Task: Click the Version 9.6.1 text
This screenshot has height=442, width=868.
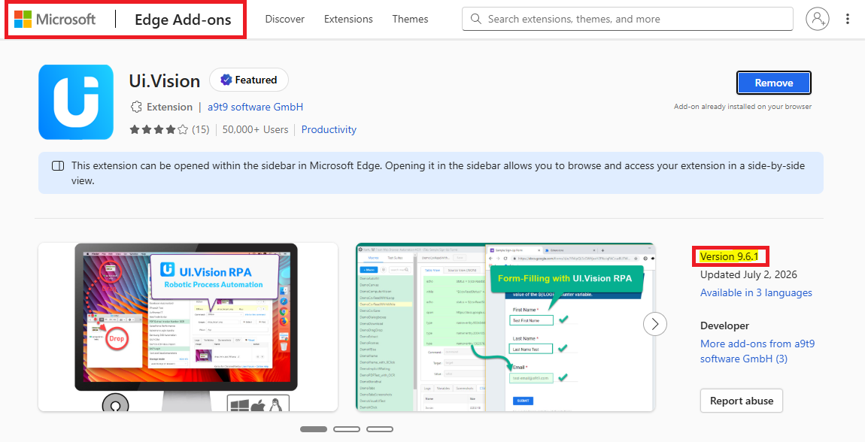Action: click(729, 256)
